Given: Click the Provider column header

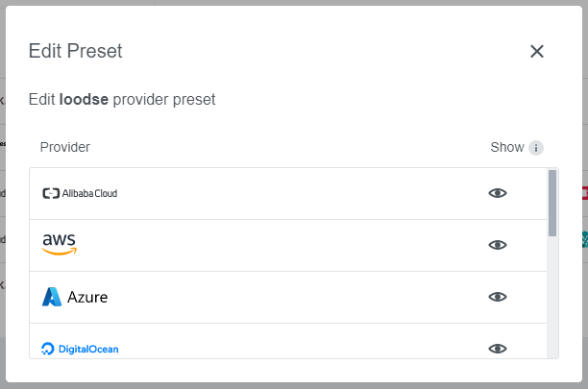Looking at the screenshot, I should 65,147.
